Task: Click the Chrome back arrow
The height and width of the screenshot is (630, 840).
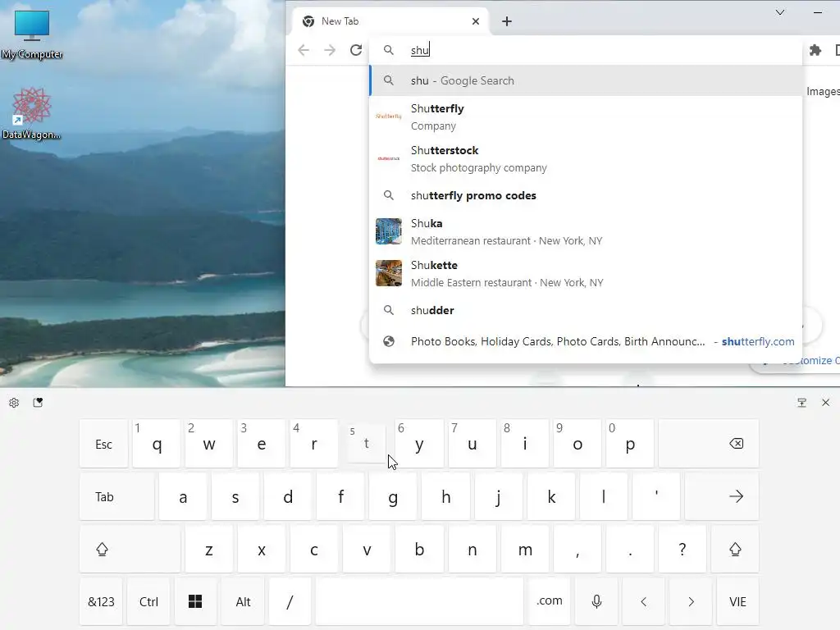Action: pos(304,50)
